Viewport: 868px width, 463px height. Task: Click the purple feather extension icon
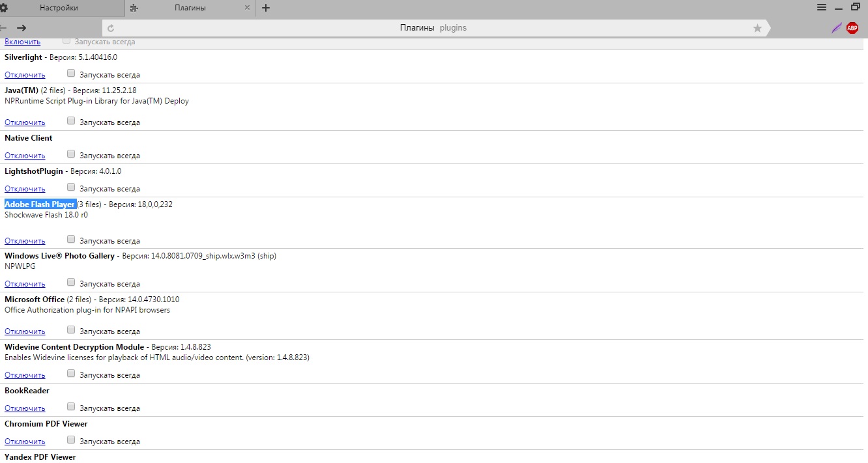click(x=837, y=28)
